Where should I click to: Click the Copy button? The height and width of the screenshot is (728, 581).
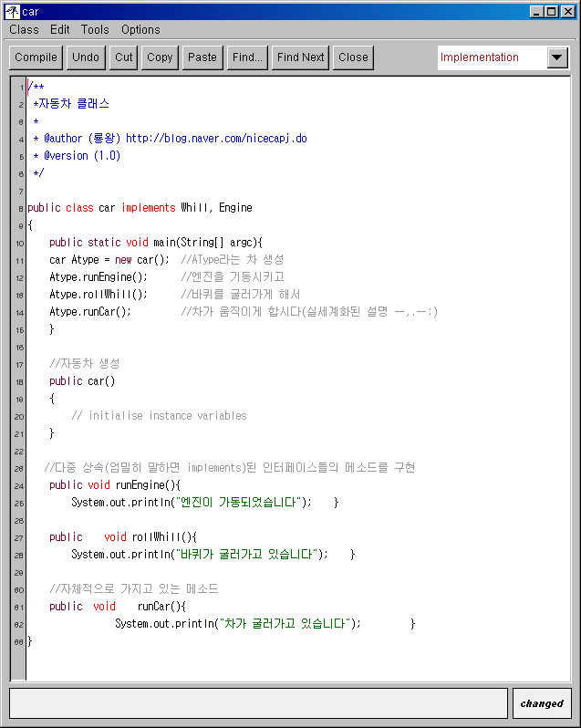160,57
